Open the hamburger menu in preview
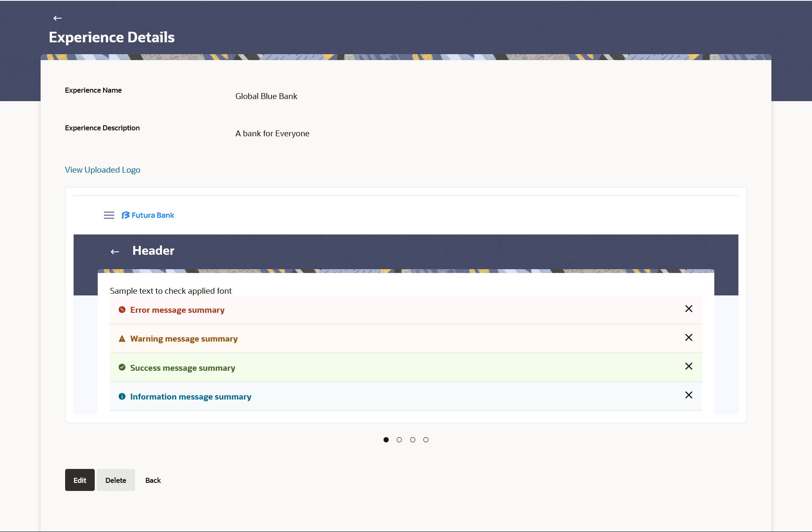The height and width of the screenshot is (532, 812). click(x=109, y=215)
